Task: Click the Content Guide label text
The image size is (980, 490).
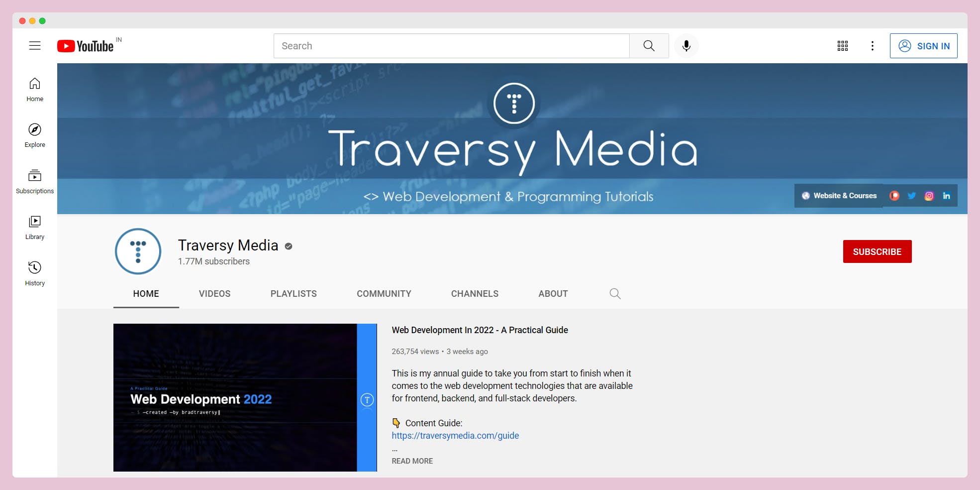Action: tap(434, 423)
